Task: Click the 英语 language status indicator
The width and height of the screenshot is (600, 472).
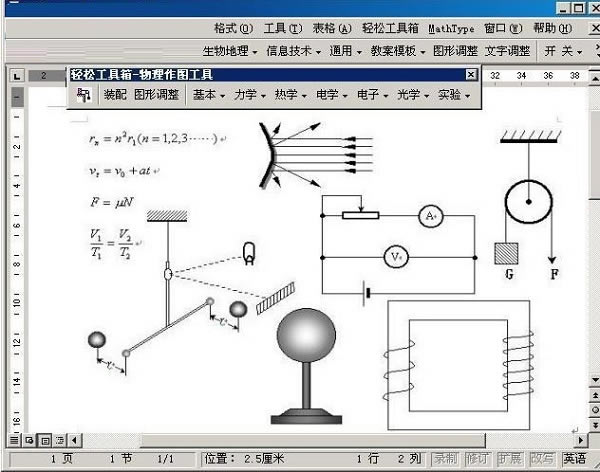Action: click(574, 459)
